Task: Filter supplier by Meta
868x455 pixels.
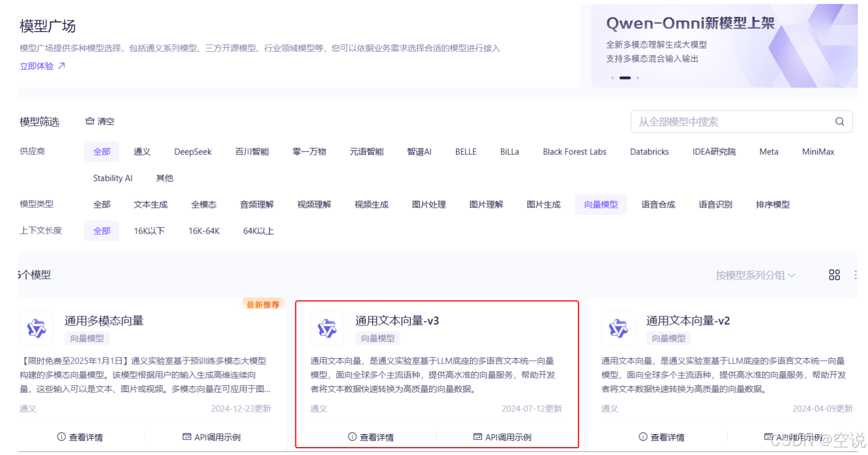Action: [769, 151]
